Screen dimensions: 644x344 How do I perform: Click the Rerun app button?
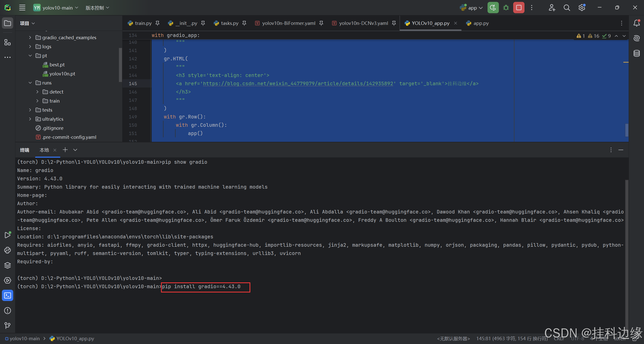click(x=493, y=8)
